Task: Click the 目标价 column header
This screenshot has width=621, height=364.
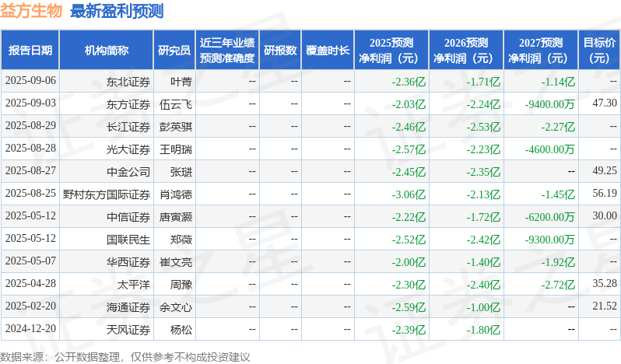Action: [600, 51]
